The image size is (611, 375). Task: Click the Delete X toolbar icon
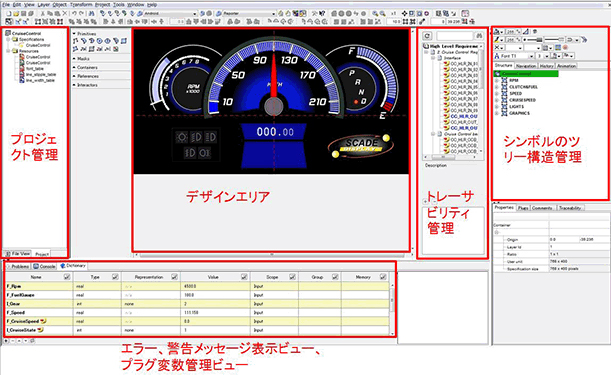[x=65, y=13]
